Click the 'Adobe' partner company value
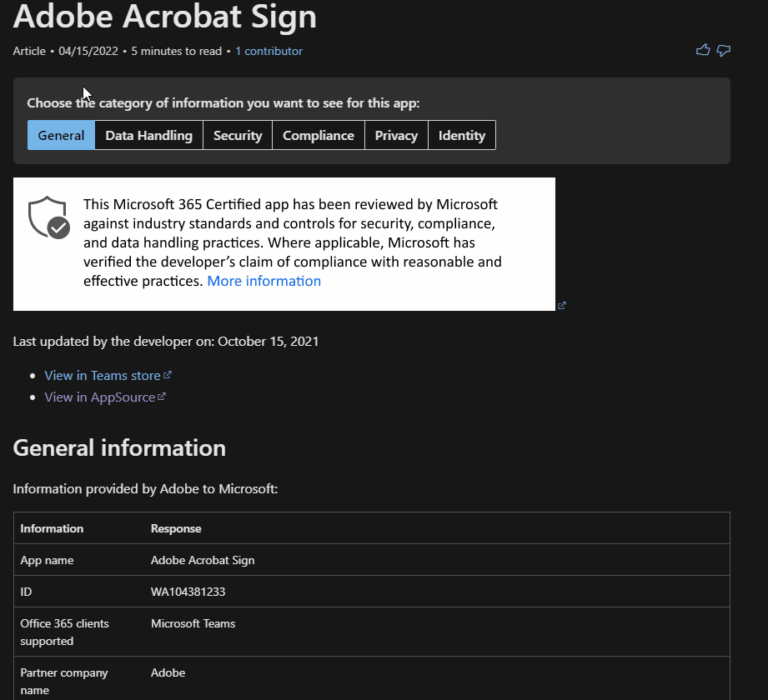The image size is (768, 700). (168, 672)
